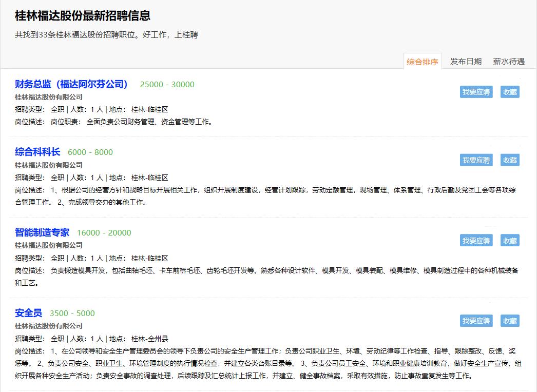Bookmark 综合科科长 with the 收藏 button
Image resolution: width=537 pixels, height=392 pixels.
point(510,160)
